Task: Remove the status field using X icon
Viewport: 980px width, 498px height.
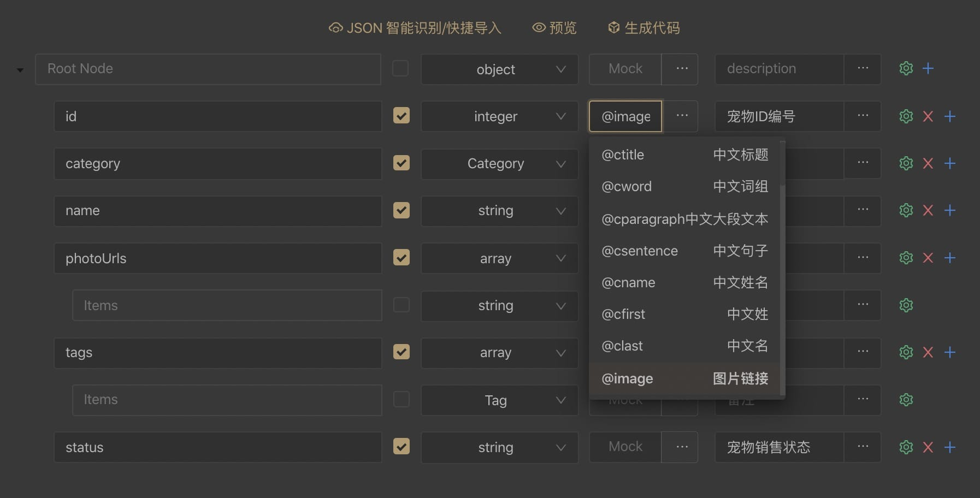Action: click(928, 447)
